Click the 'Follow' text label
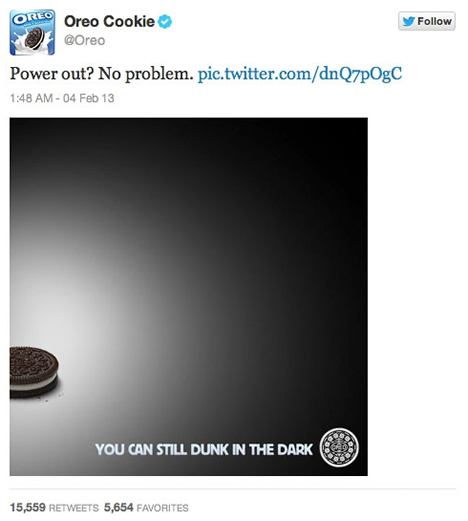 point(434,21)
